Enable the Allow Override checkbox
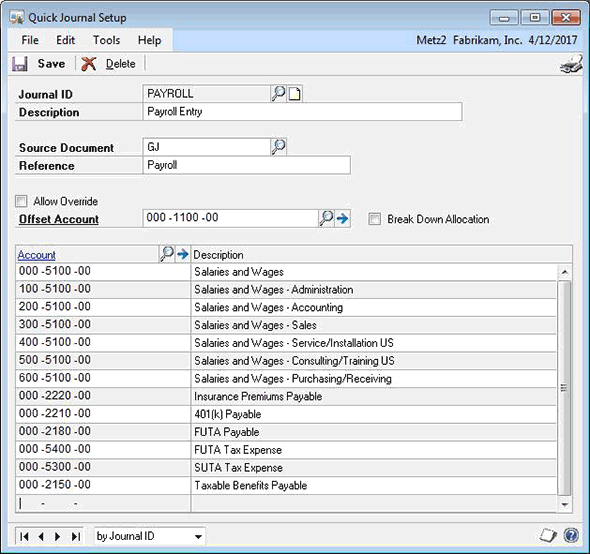This screenshot has width=590, height=554. (21, 201)
